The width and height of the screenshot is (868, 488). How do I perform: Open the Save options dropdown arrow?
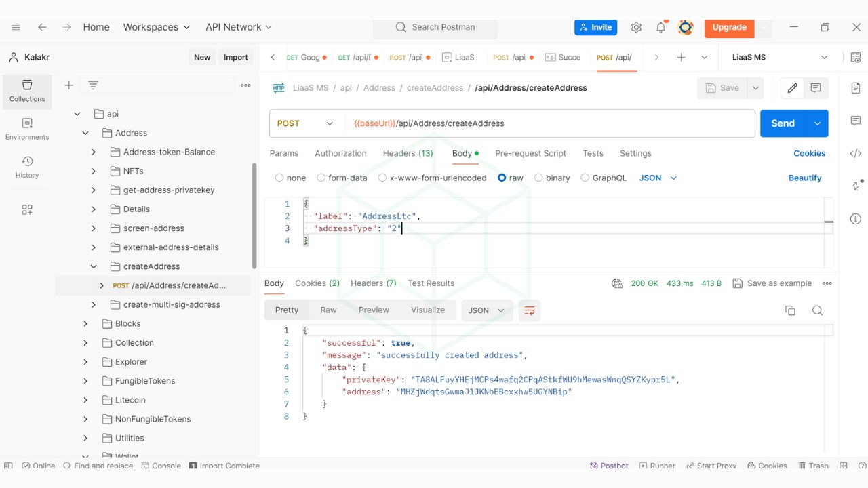(x=755, y=88)
